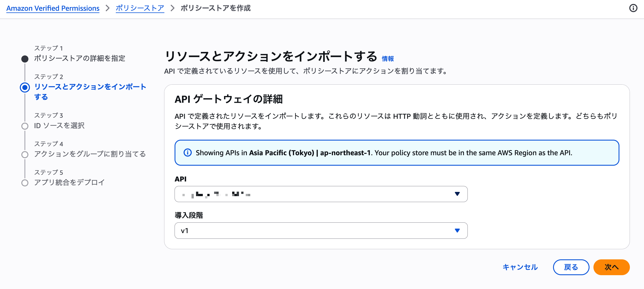Select the ステップ 3 progress circle

coord(25,126)
